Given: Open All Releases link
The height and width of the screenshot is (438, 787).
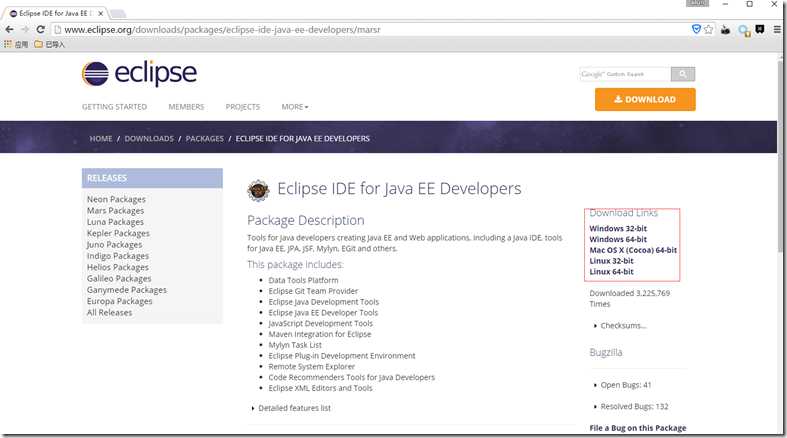Looking at the screenshot, I should pyautogui.click(x=109, y=313).
